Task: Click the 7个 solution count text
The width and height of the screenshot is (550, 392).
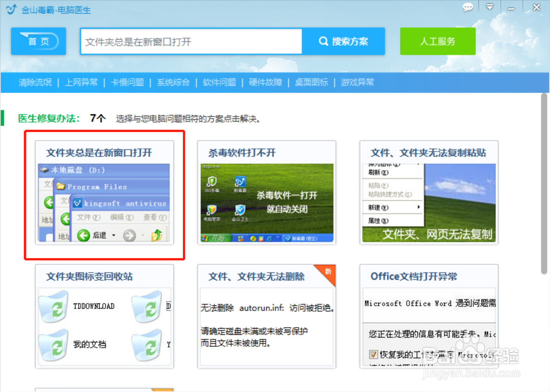Action: click(98, 119)
